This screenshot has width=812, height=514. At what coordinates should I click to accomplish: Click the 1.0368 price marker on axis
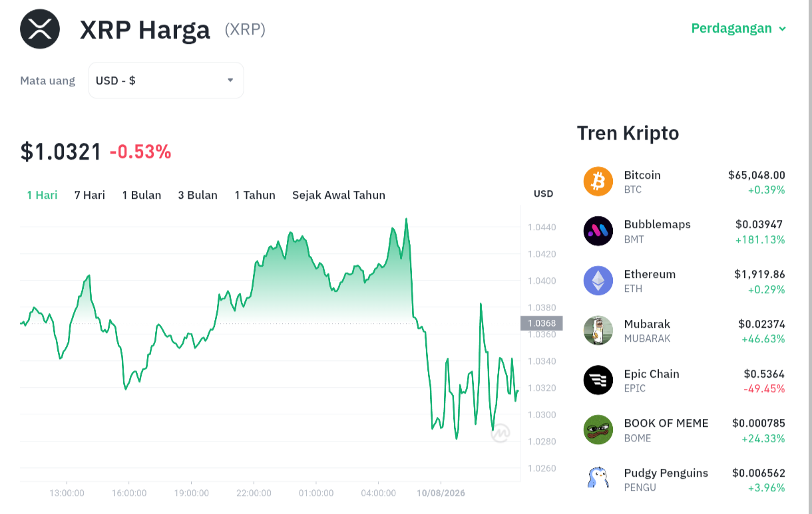[x=542, y=323]
